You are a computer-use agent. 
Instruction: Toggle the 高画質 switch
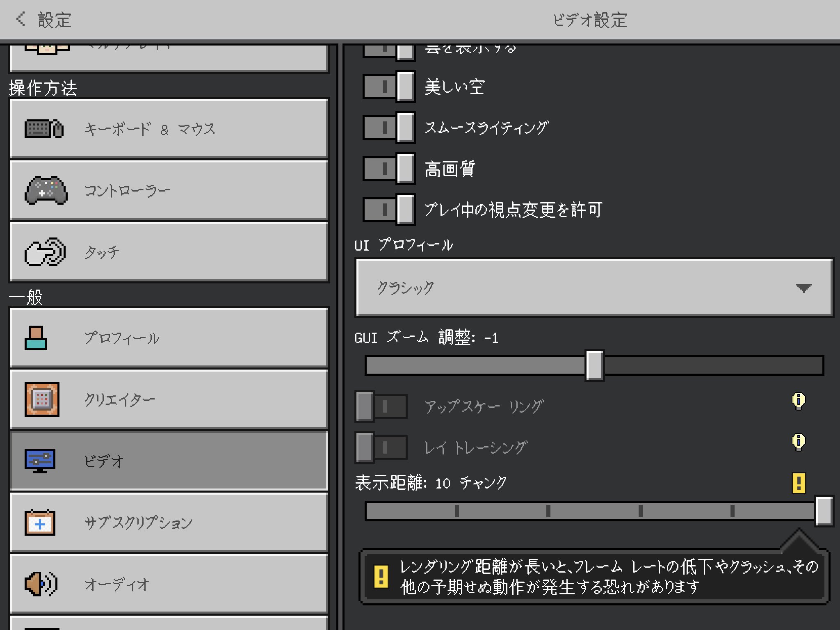tap(389, 169)
